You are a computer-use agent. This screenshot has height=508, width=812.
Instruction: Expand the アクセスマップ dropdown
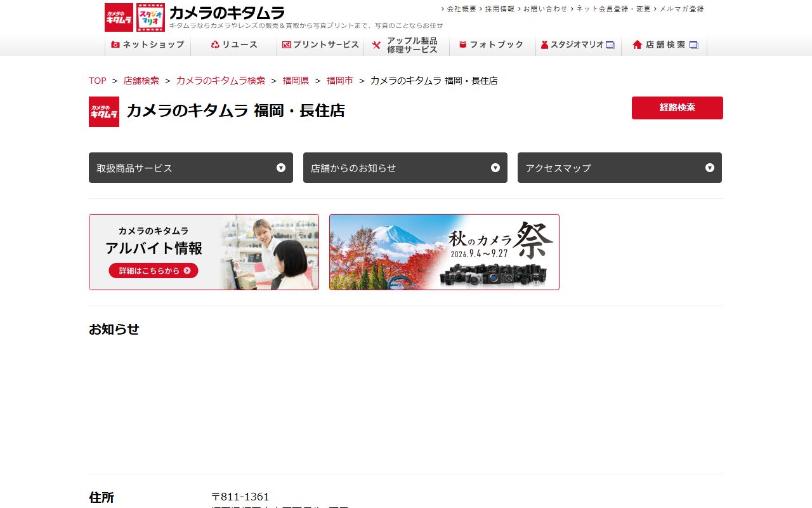click(620, 168)
